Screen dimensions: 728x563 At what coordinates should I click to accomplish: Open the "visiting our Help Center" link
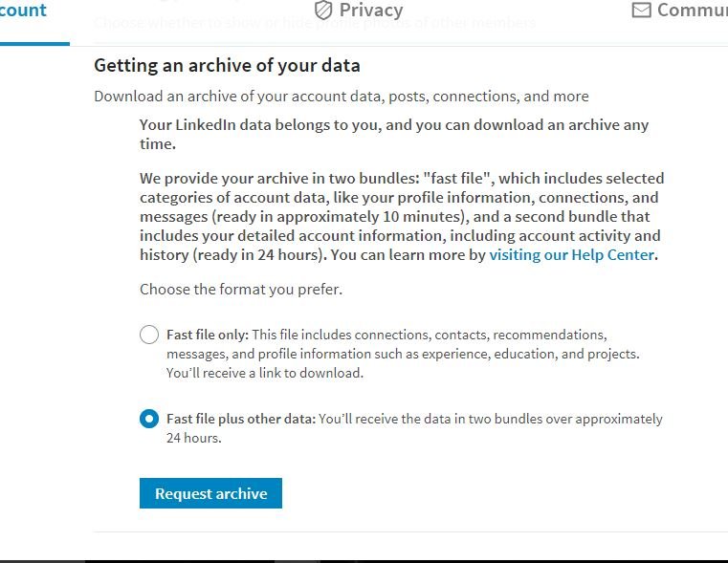pyautogui.click(x=571, y=254)
